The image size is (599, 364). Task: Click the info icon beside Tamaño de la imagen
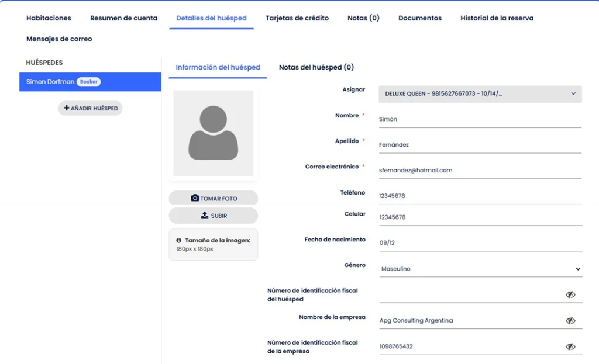178,240
